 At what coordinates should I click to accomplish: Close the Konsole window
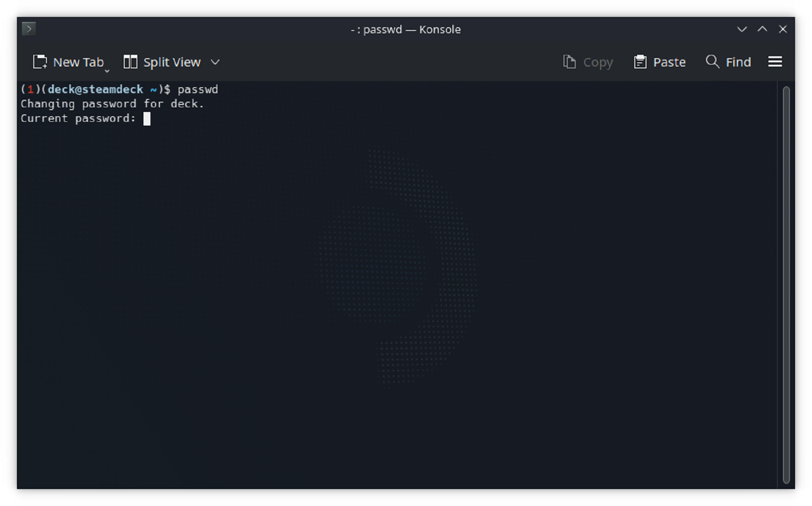(x=783, y=29)
